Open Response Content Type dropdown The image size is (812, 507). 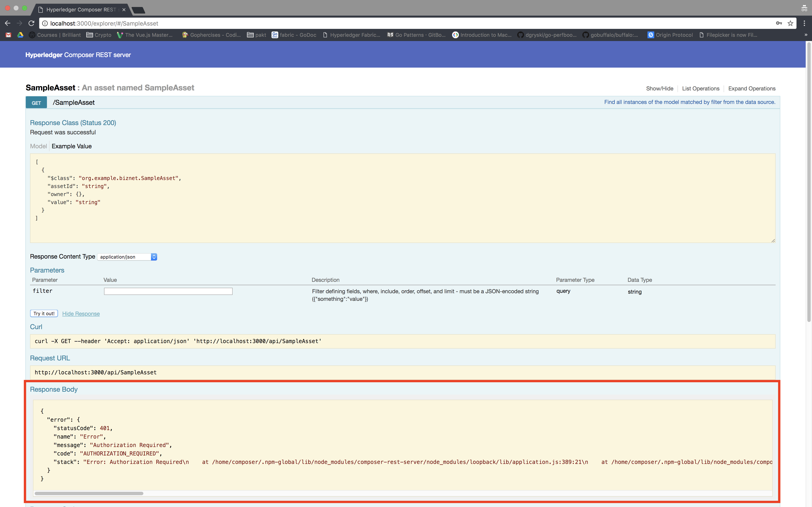pyautogui.click(x=127, y=257)
